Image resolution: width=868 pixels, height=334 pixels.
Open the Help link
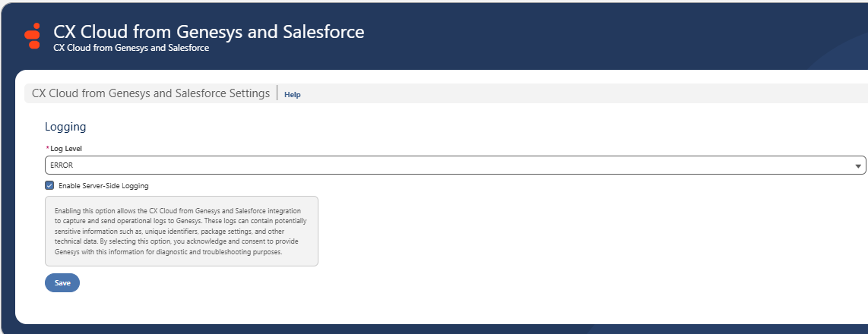293,95
